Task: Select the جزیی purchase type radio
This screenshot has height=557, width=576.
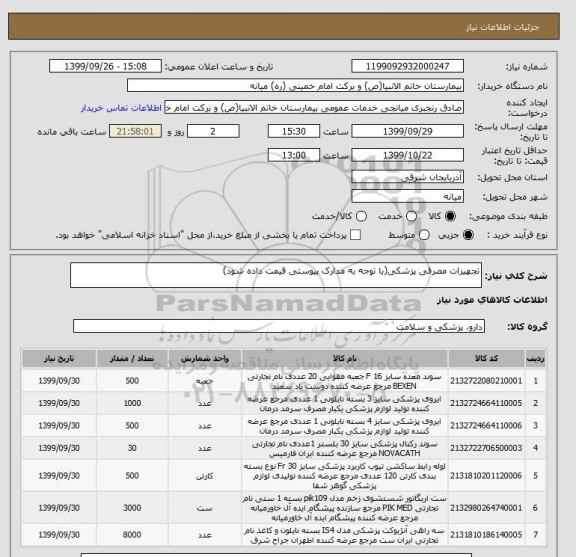Action: click(x=468, y=235)
